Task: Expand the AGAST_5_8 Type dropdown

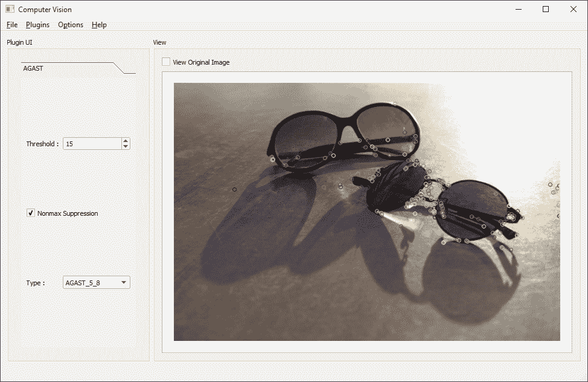Action: 97,282
